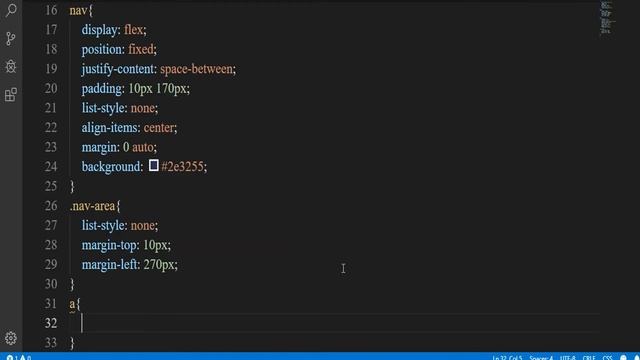Open the Manage settings gear
Image resolution: width=640 pixels, height=360 pixels.
11,338
